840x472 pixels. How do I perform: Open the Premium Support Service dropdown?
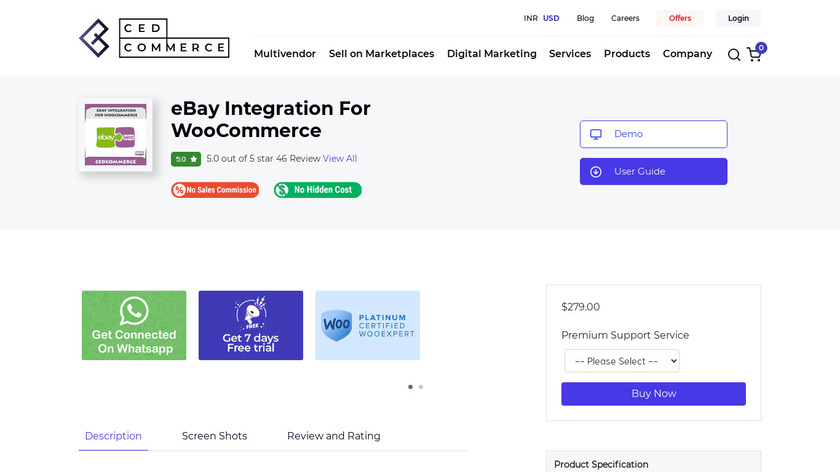click(x=621, y=361)
